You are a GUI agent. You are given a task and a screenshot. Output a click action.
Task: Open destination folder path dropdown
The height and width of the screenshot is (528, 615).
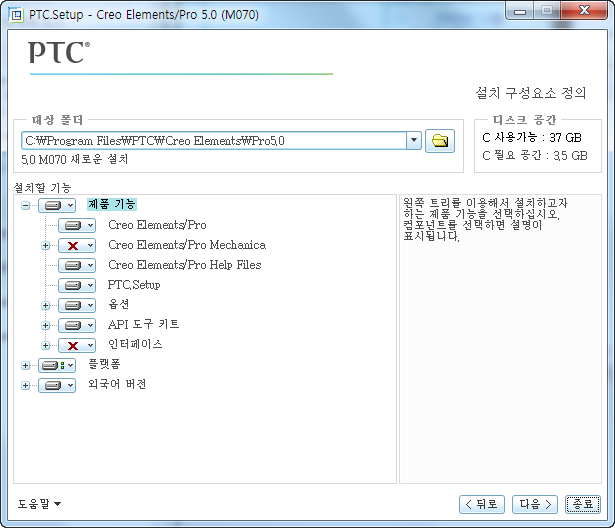[413, 140]
